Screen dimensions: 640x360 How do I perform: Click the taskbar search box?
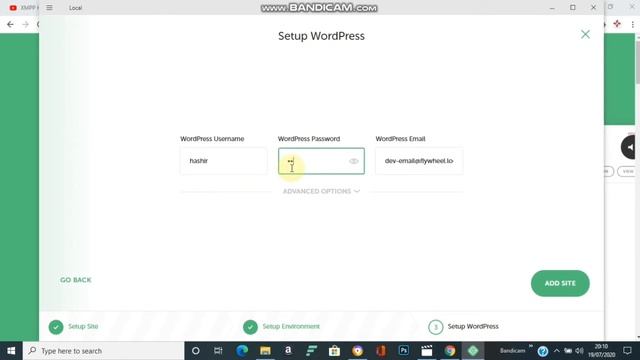point(104,351)
